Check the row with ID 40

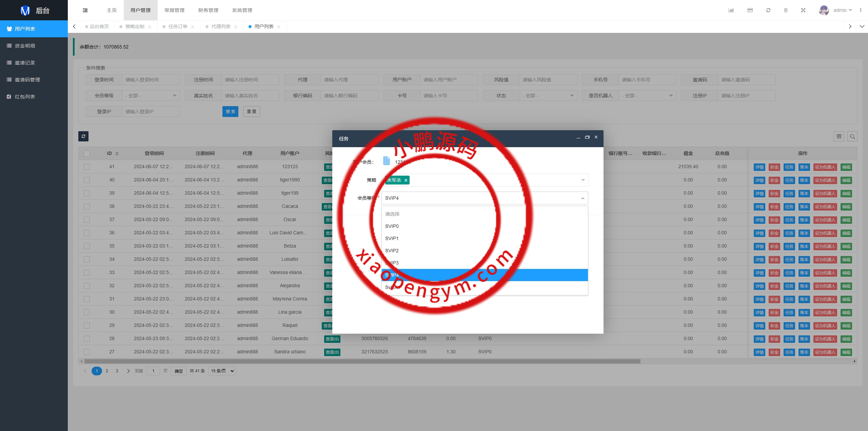coord(87,180)
